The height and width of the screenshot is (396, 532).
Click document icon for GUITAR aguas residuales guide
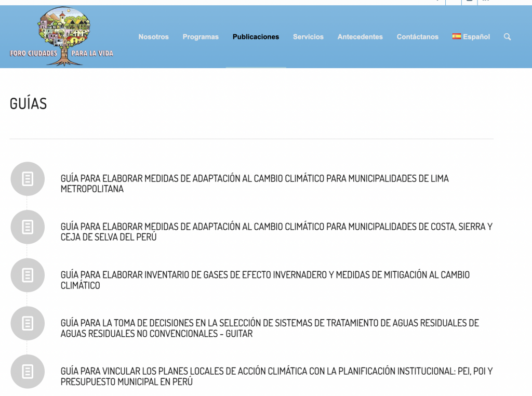click(x=28, y=323)
